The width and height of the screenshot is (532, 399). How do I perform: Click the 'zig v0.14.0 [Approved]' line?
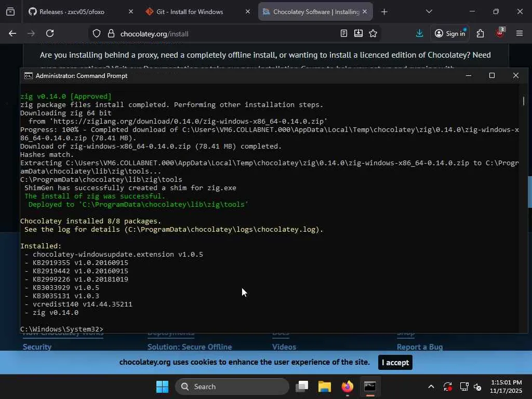click(66, 96)
